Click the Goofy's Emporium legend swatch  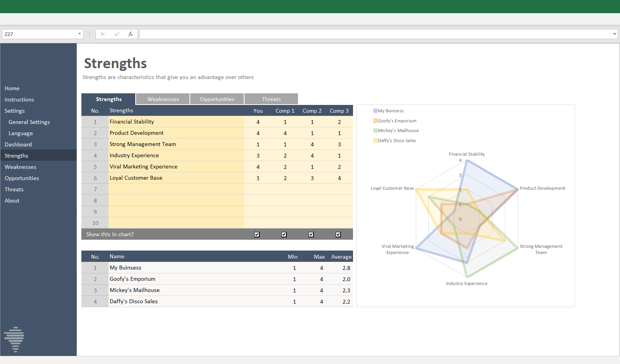tap(375, 121)
